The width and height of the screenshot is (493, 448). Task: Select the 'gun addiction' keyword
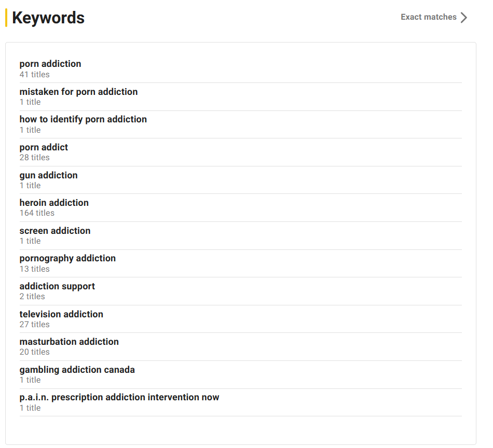(48, 175)
